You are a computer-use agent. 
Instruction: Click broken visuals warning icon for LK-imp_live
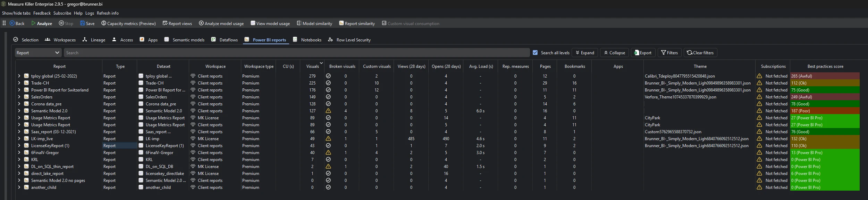(x=328, y=138)
